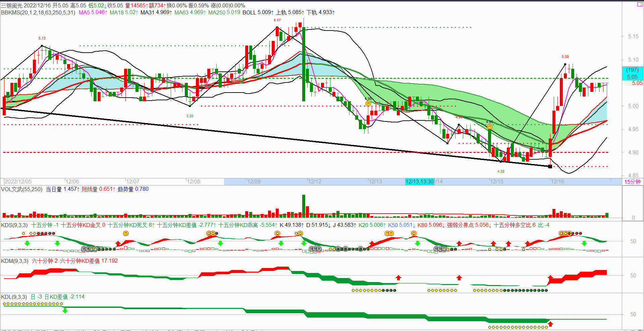Viewport: 644px width, 331px height.
Task: Click the 5.17 high price annotation
Action: click(277, 20)
